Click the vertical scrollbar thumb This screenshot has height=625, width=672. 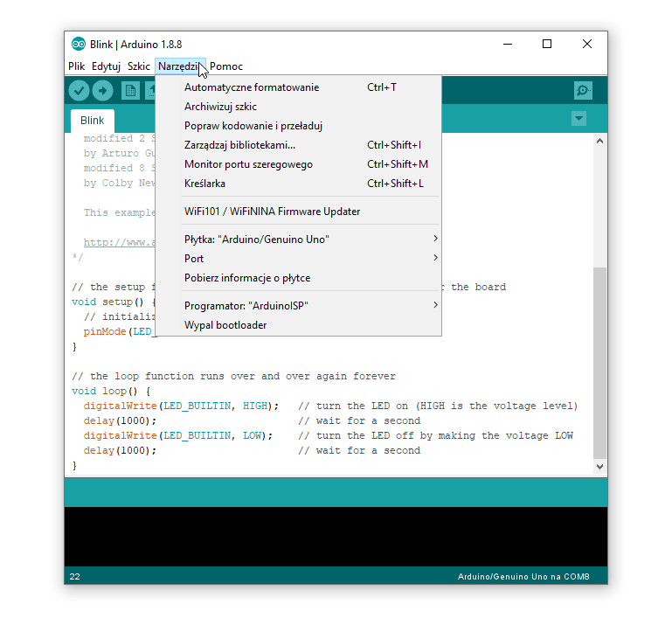coord(599,363)
